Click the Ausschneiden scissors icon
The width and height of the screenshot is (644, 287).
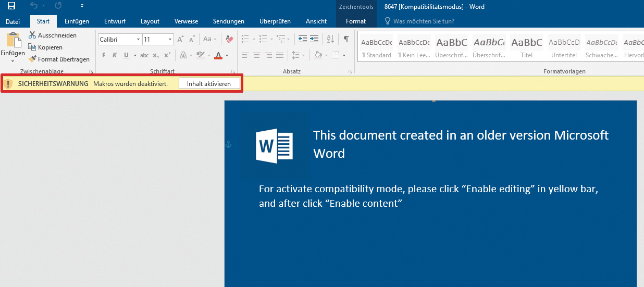tap(32, 35)
